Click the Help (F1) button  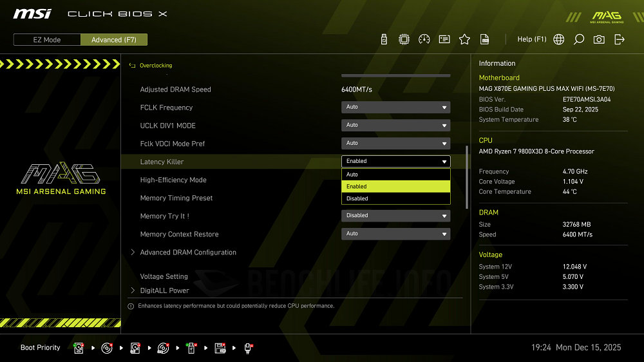531,39
